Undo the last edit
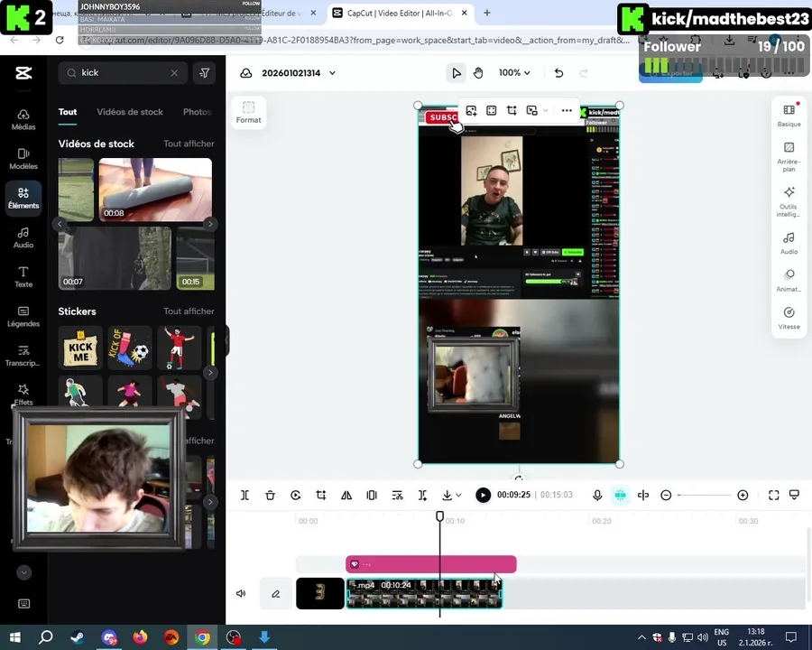Viewport: 812px width, 650px height. [558, 73]
